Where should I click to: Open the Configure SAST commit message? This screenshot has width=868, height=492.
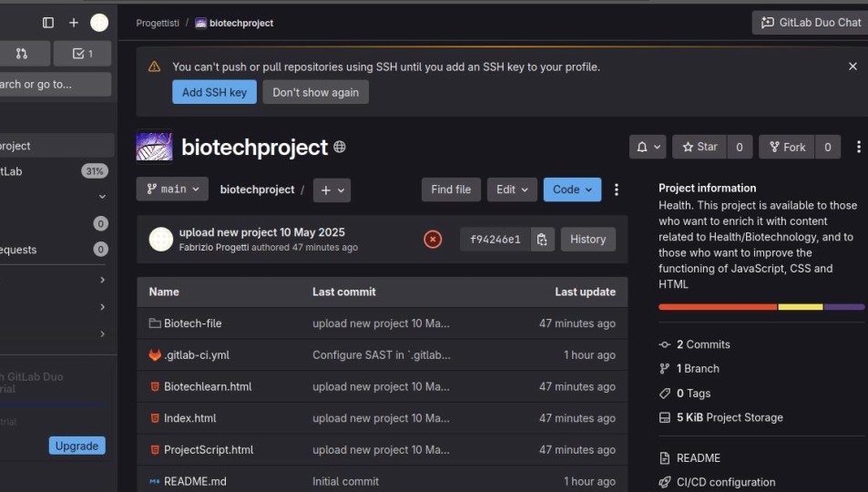coord(382,354)
